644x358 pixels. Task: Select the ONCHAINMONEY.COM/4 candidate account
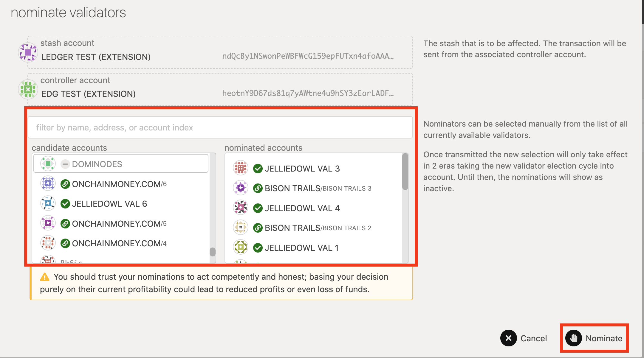pyautogui.click(x=119, y=243)
